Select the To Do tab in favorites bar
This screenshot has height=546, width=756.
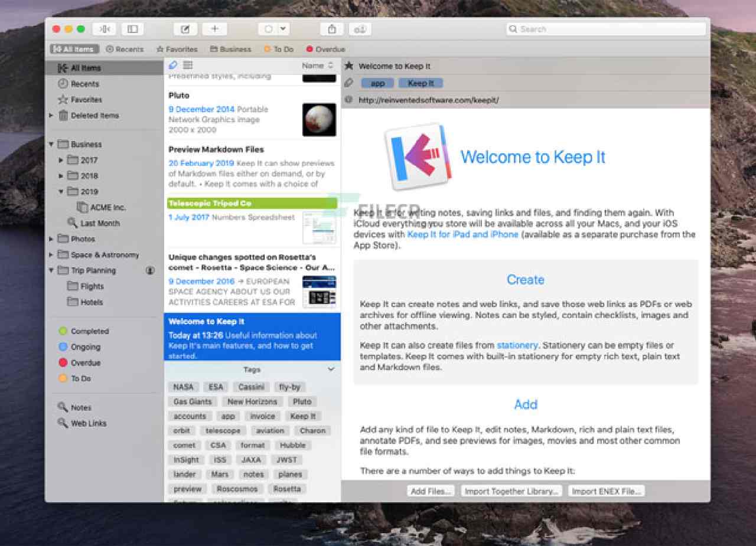(279, 49)
